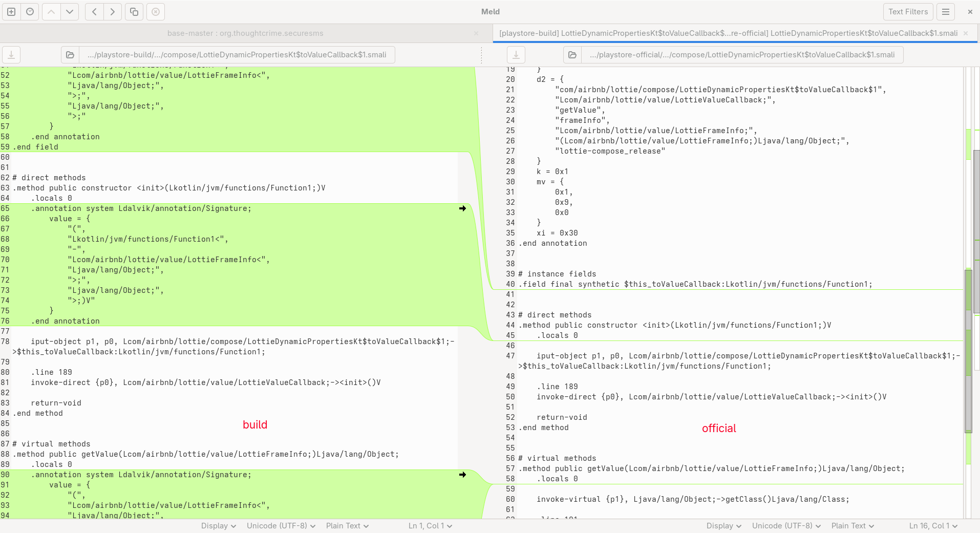Image resolution: width=980 pixels, height=533 pixels.
Task: Open the Text Filters button
Action: [x=908, y=12]
